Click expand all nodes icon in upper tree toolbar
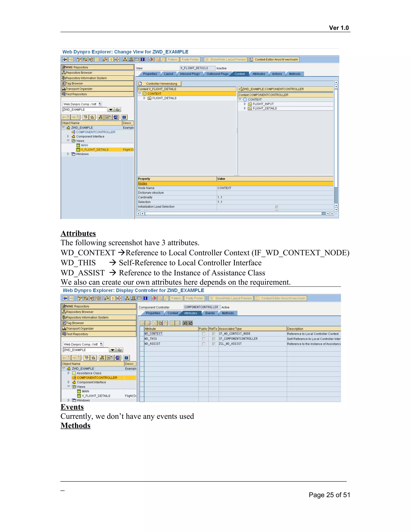 point(86,117)
